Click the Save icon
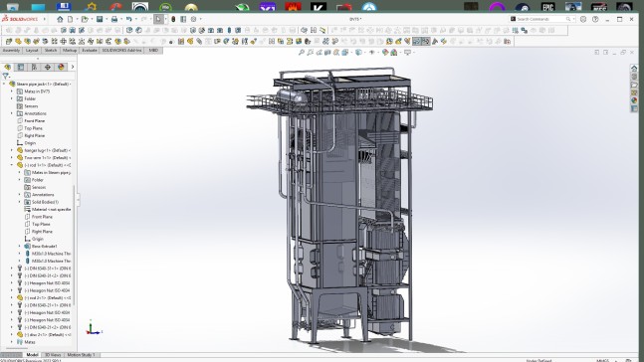 tap(100, 19)
